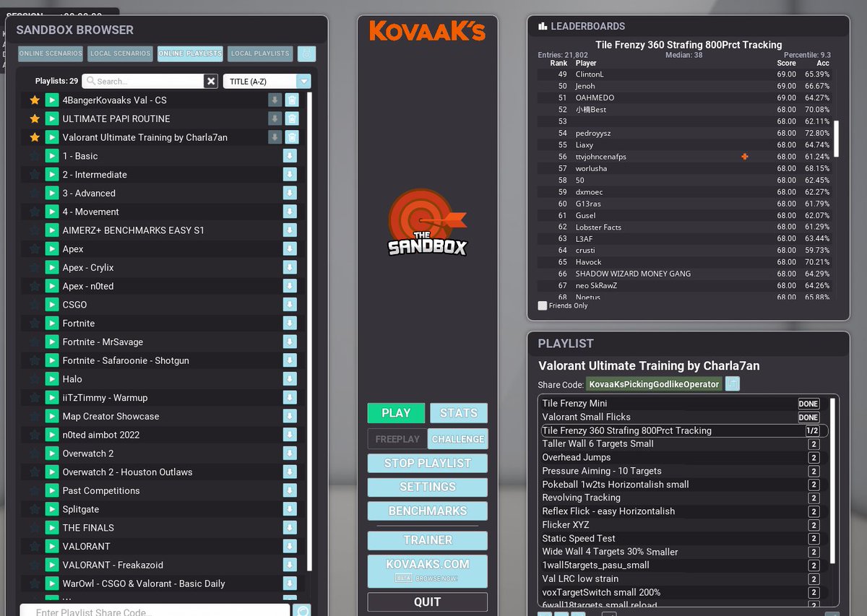
Task: Play the Splitgate playlist
Action: [x=51, y=509]
